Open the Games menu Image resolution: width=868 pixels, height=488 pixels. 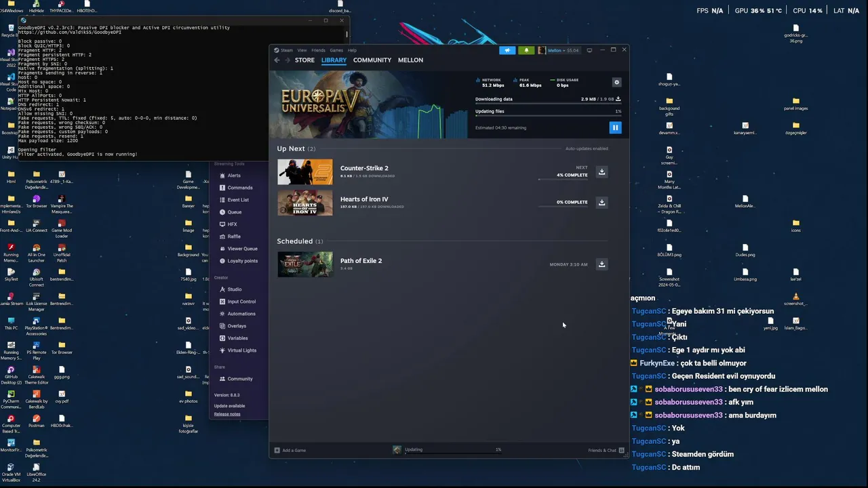(x=336, y=50)
